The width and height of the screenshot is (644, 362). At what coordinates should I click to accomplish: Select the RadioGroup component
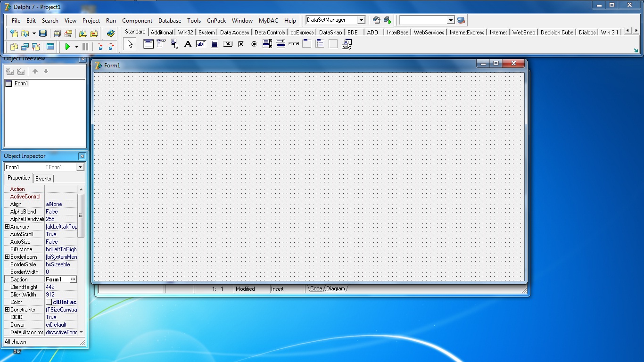click(320, 44)
